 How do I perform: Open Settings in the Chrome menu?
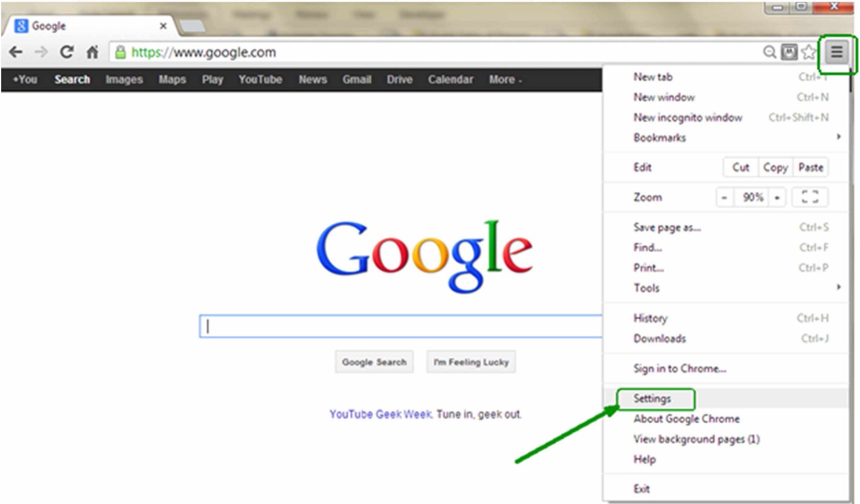click(726, 398)
